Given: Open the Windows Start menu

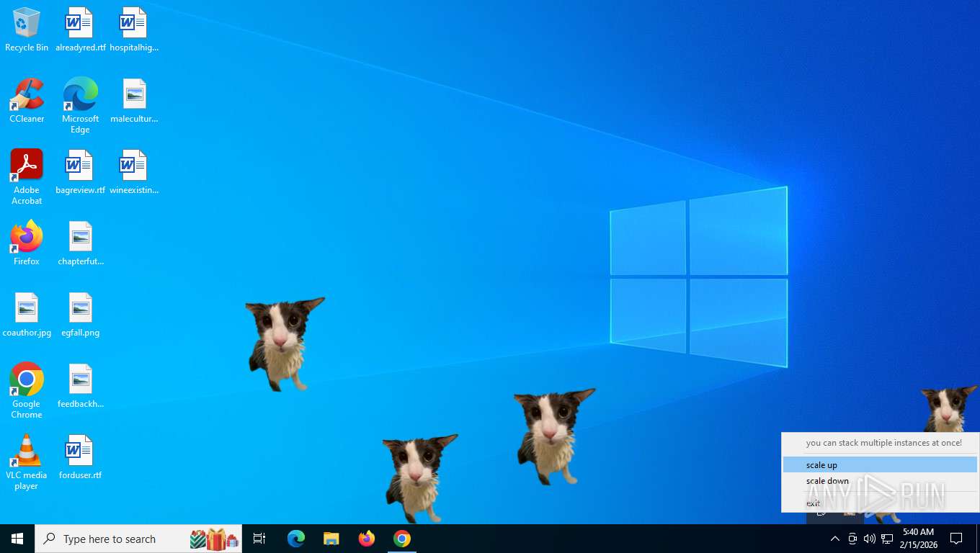Looking at the screenshot, I should pos(17,539).
